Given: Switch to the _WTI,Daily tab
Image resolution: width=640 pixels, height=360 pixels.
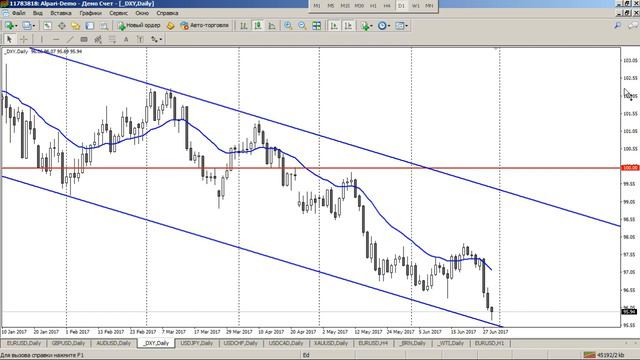Looking at the screenshot, I should coord(451,343).
